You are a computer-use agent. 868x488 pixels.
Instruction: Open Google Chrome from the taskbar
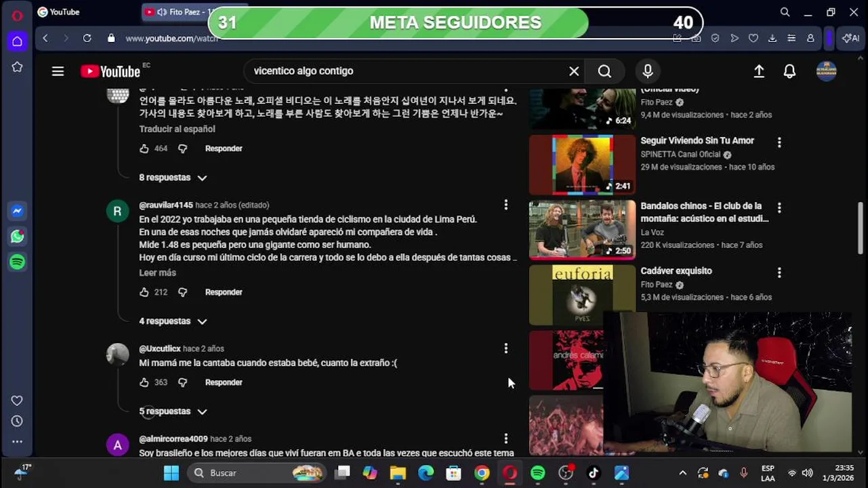coord(482,473)
